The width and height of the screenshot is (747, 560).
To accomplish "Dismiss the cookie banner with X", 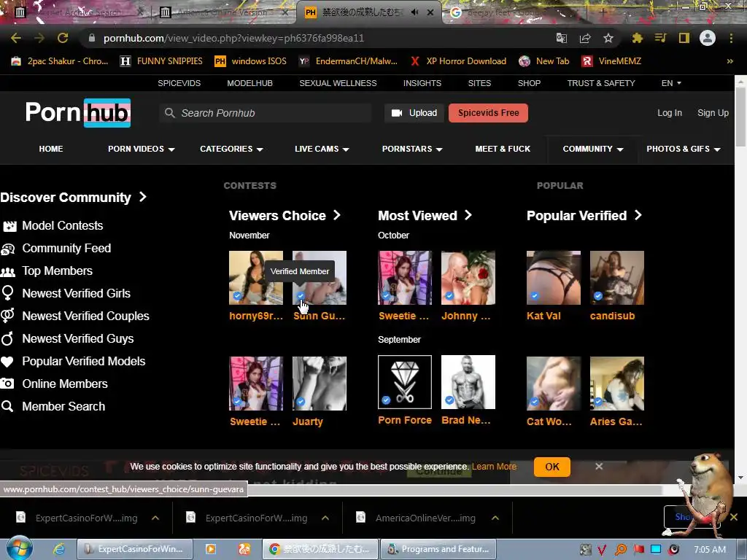I will pyautogui.click(x=599, y=466).
